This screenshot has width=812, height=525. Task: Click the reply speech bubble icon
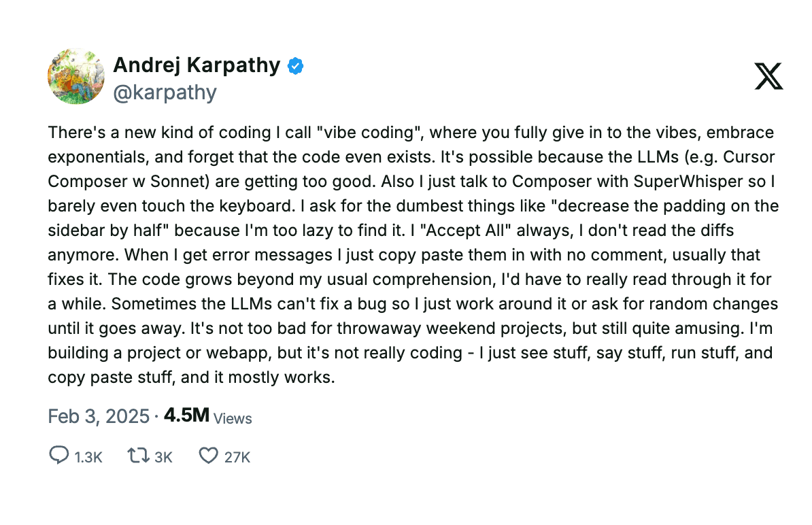[x=59, y=455]
